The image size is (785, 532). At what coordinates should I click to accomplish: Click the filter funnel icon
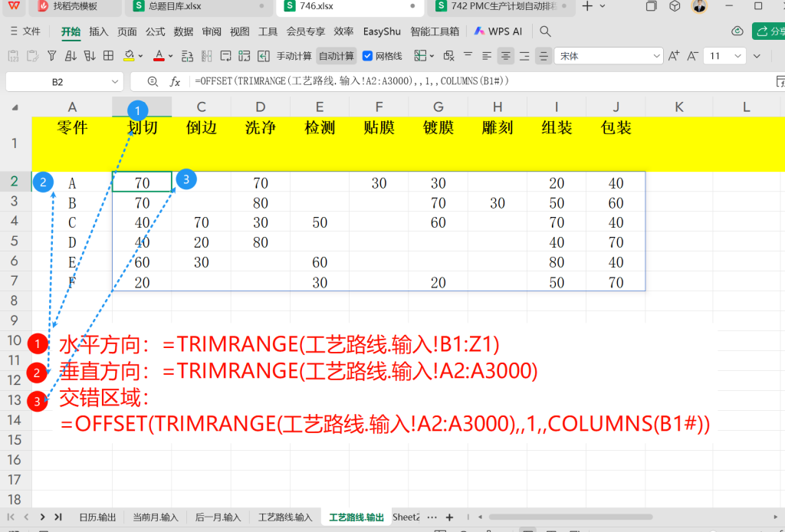click(51, 56)
